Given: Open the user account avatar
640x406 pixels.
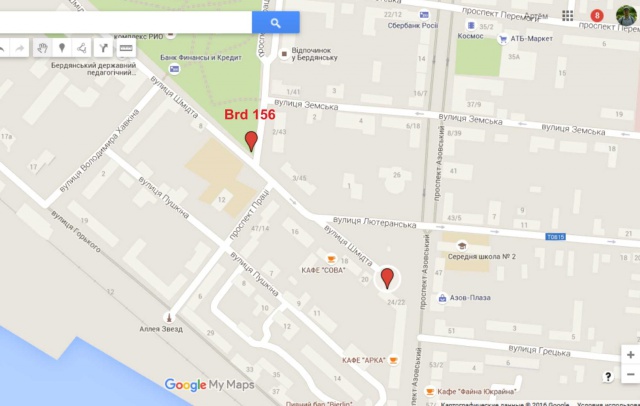Looking at the screenshot, I should point(626,16).
